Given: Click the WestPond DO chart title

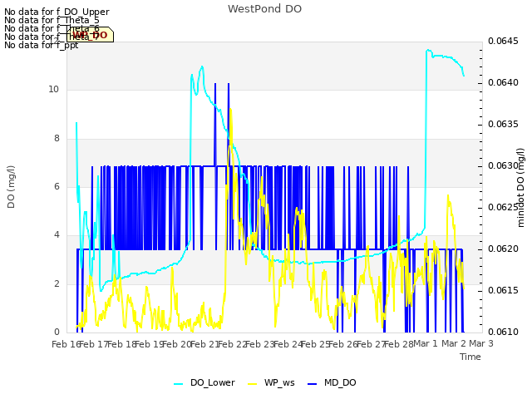Looking at the screenshot, I should coord(264,9).
